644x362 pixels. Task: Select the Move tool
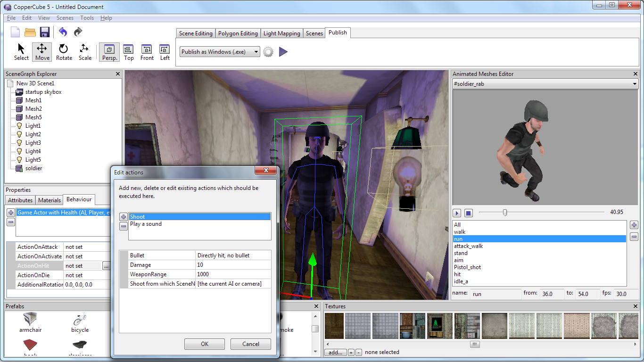pyautogui.click(x=41, y=52)
